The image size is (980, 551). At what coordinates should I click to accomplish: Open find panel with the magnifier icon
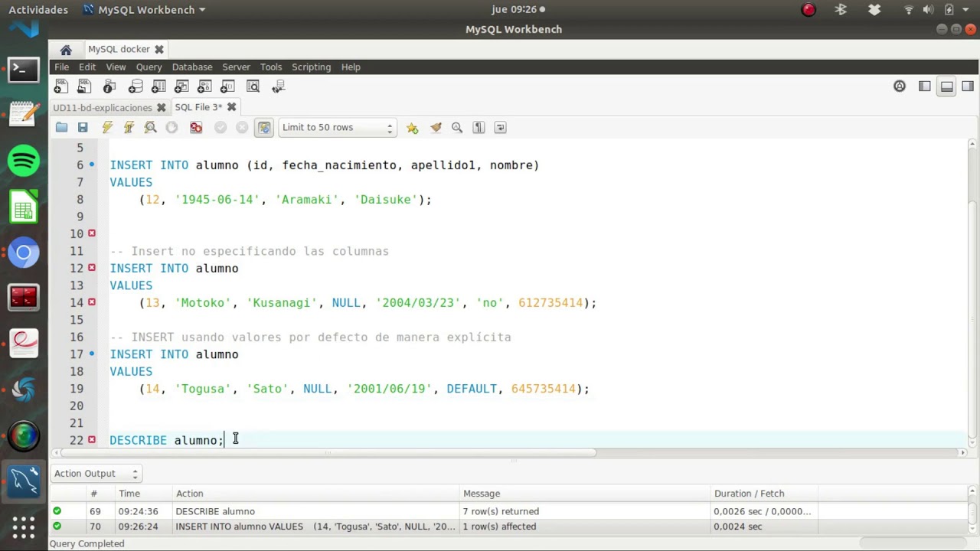click(457, 128)
